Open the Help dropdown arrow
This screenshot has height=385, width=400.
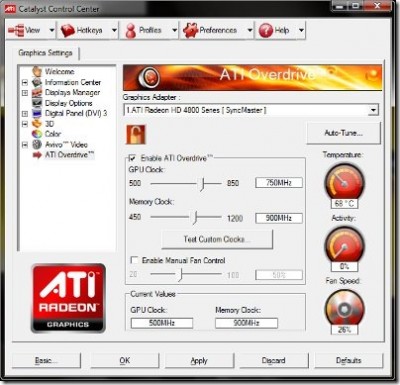point(301,30)
